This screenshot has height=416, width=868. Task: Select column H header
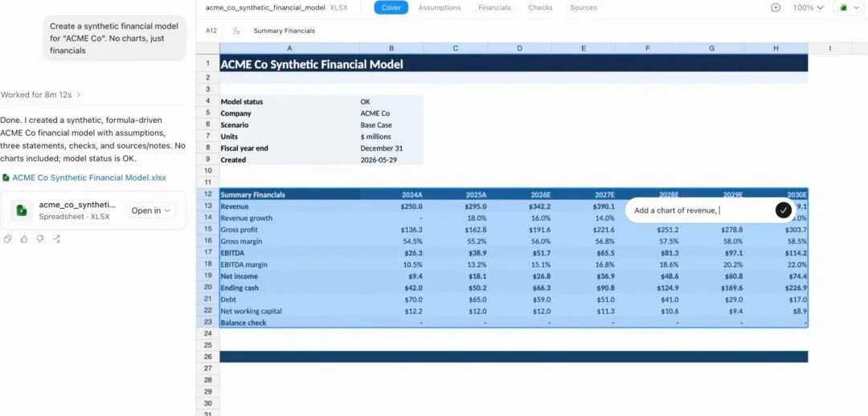click(776, 49)
